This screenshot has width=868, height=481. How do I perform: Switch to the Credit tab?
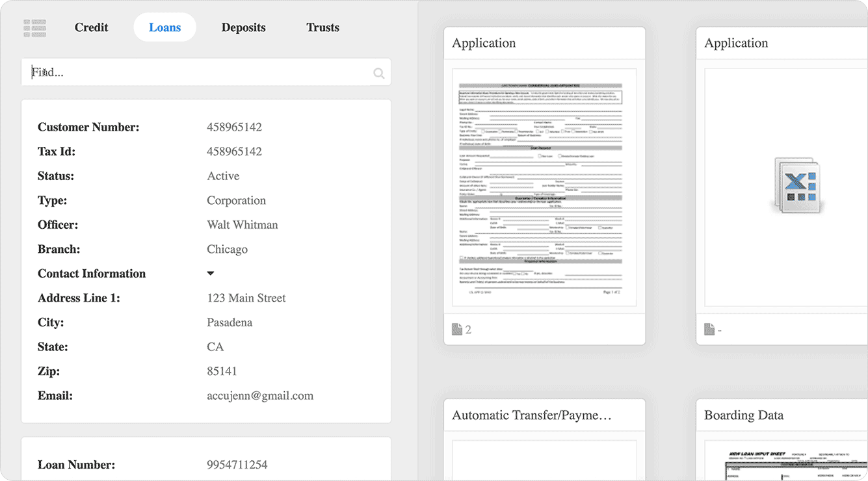tap(91, 27)
